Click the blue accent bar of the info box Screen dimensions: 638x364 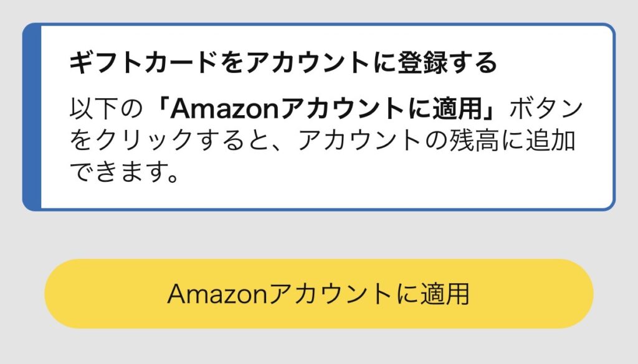click(32, 117)
